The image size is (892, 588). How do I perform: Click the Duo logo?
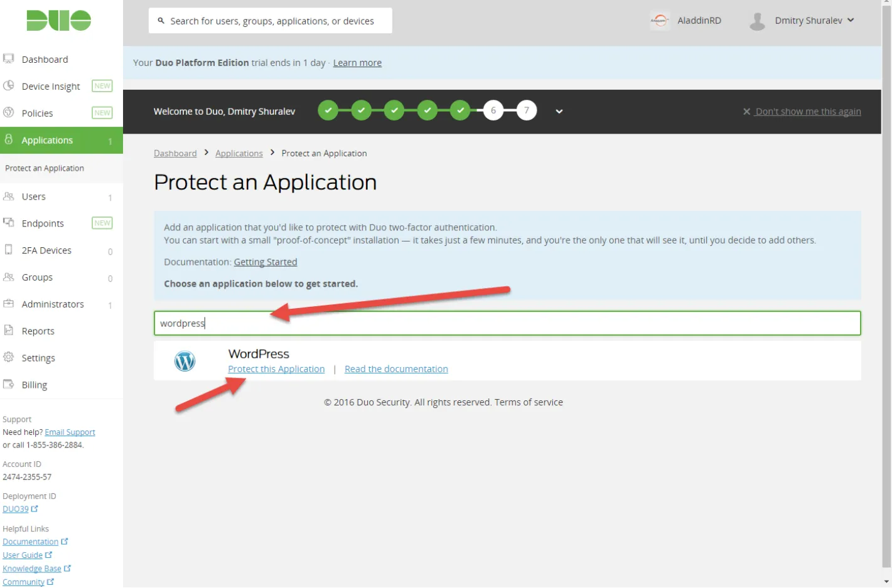click(x=59, y=21)
